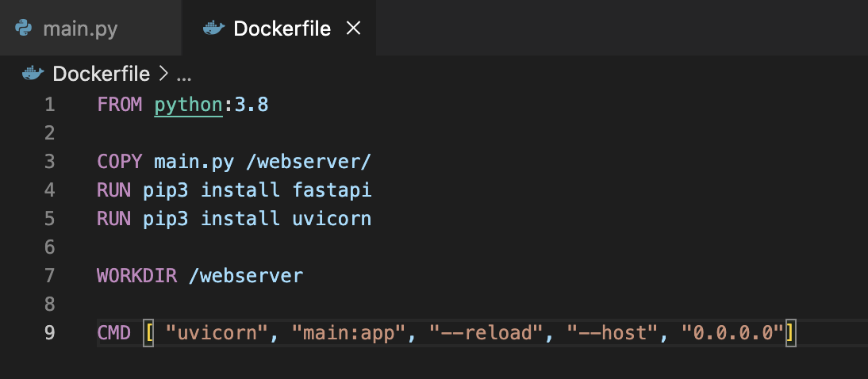Click the breadcrumb chevron separator

click(163, 75)
